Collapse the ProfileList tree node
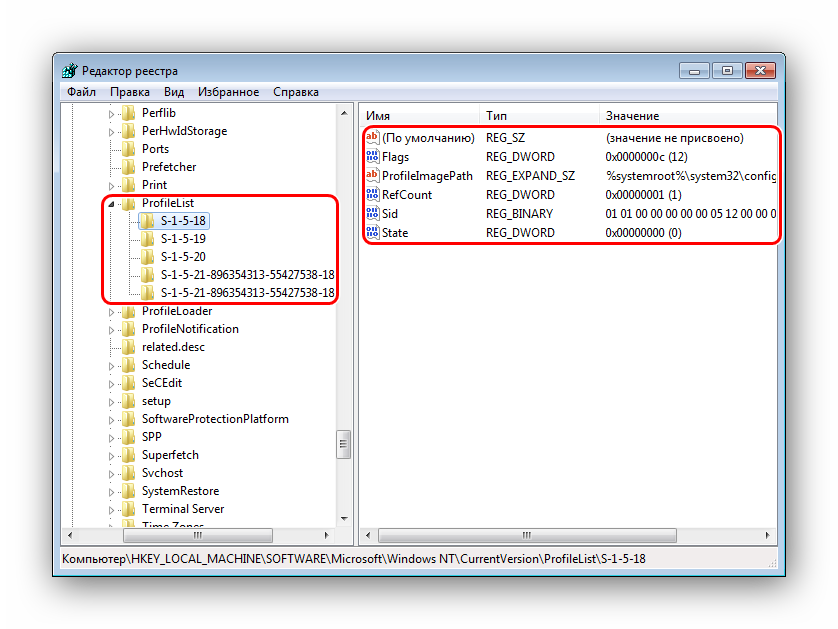838x629 pixels. coord(111,204)
